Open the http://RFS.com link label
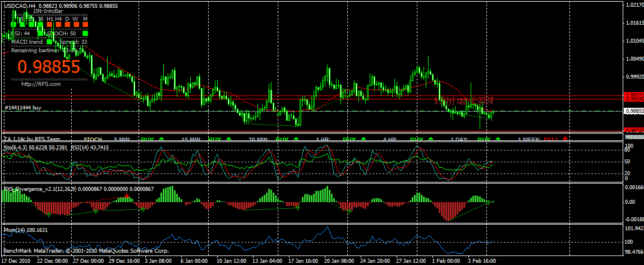 [41, 84]
